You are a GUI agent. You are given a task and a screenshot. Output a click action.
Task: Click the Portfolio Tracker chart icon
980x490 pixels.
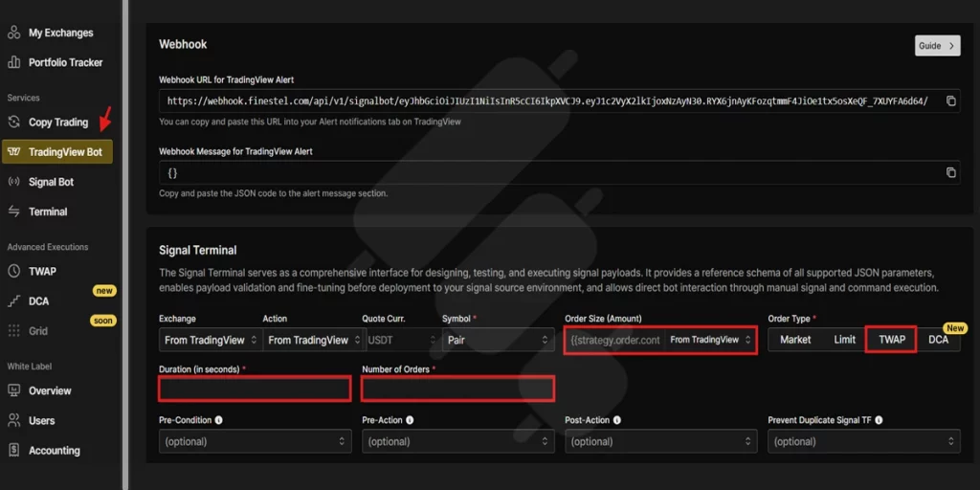[13, 62]
